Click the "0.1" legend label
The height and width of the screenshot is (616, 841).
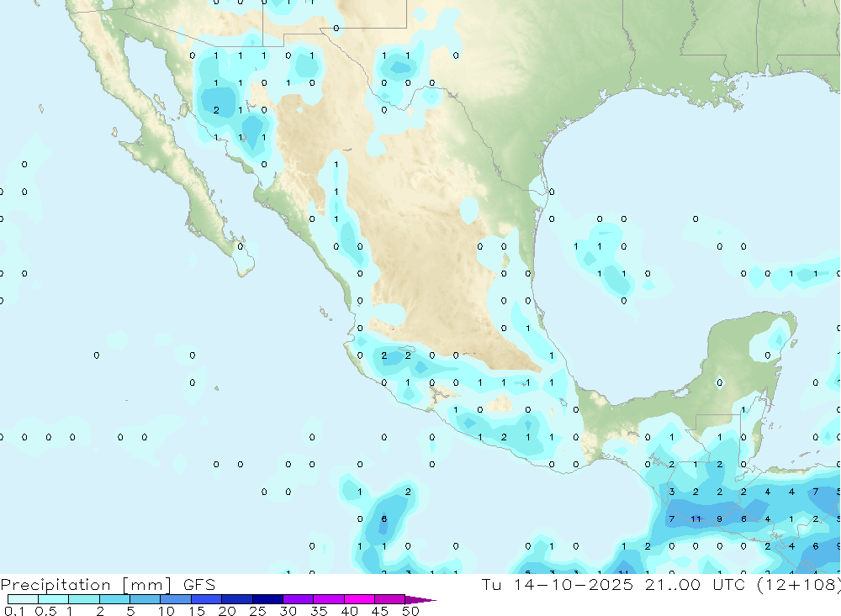14,611
